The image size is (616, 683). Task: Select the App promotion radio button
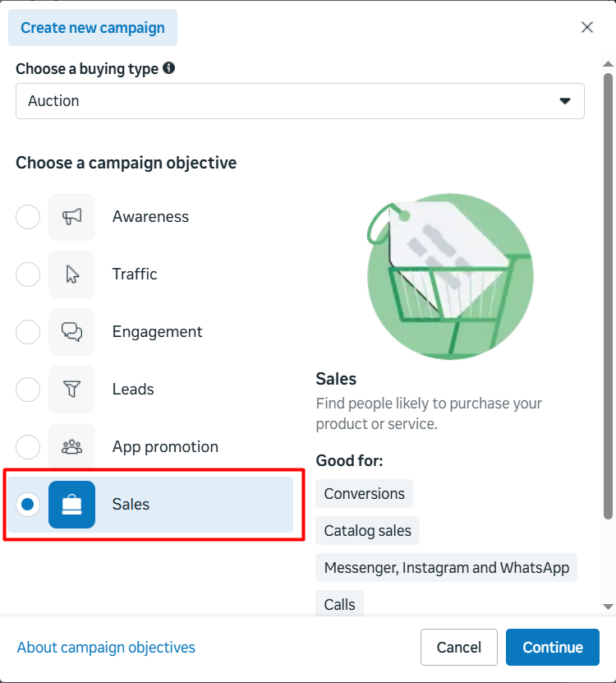28,447
